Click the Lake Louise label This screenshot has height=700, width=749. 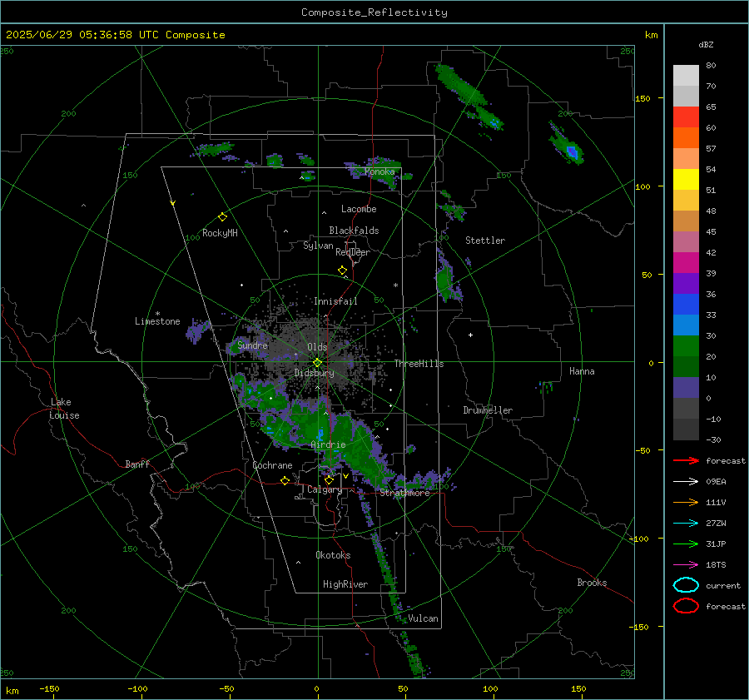pyautogui.click(x=64, y=409)
